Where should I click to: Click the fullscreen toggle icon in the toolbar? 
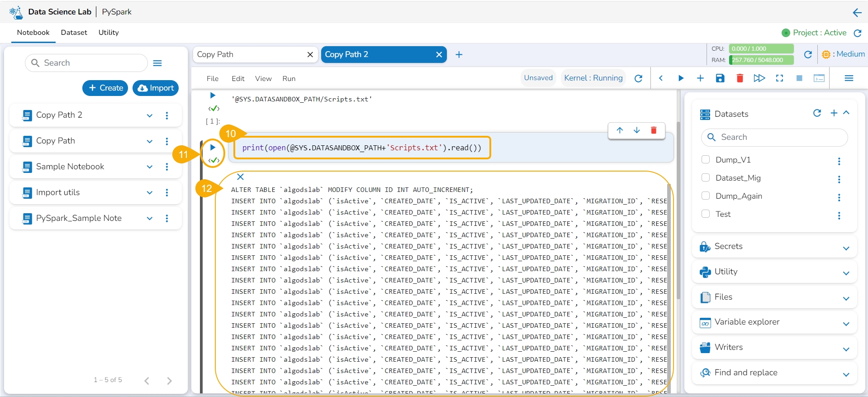point(779,78)
